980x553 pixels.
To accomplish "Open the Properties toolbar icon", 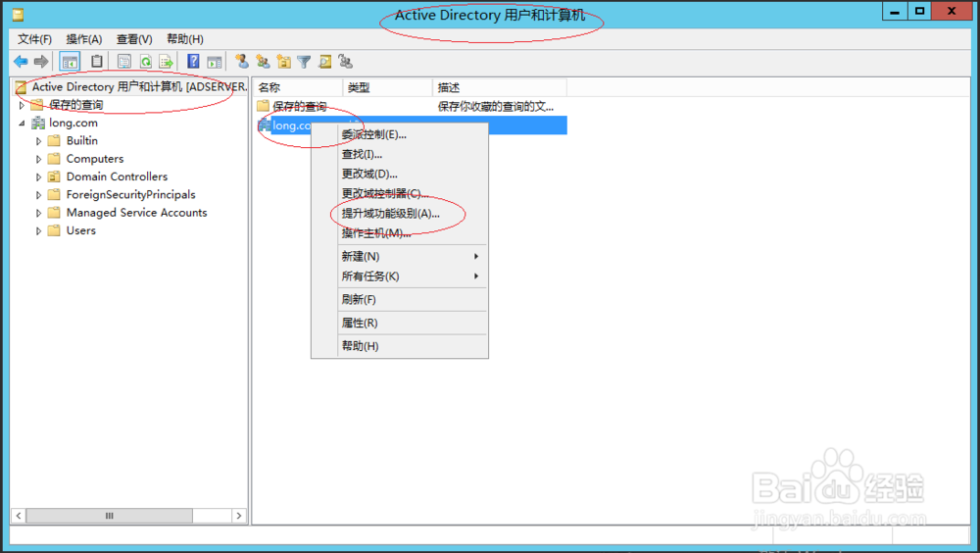I will pyautogui.click(x=124, y=62).
